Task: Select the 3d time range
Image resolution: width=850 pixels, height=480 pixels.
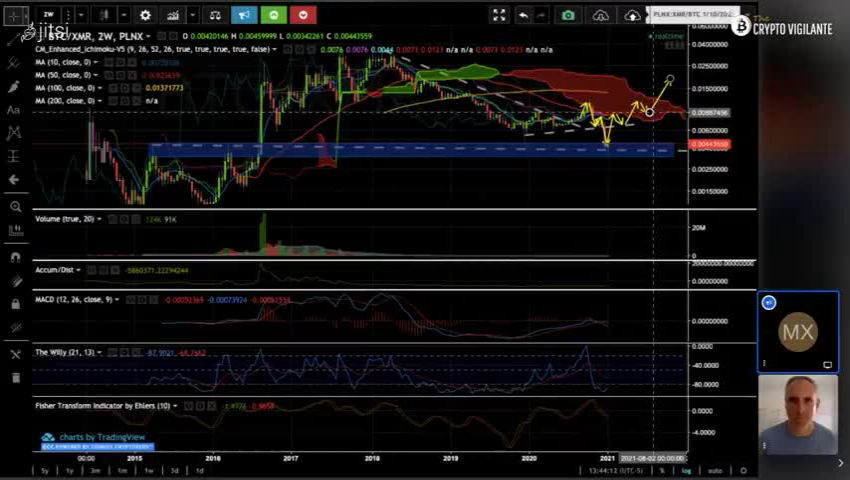Action: (174, 471)
